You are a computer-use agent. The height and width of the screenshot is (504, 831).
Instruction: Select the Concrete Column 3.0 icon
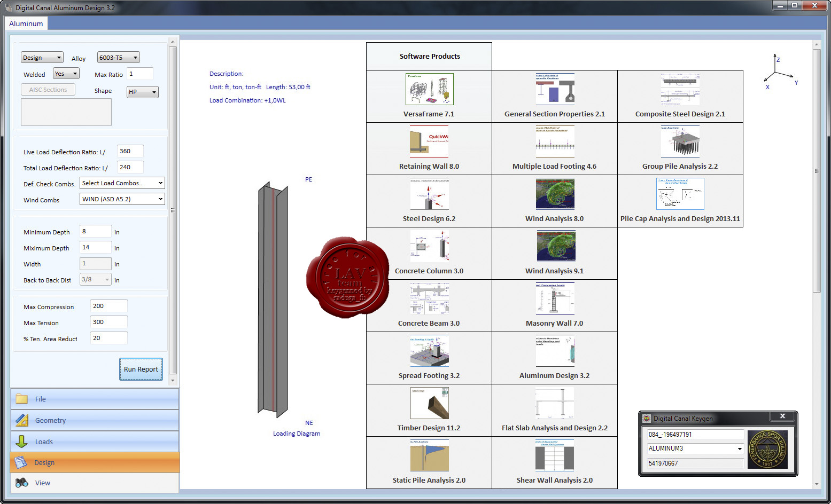pyautogui.click(x=429, y=246)
